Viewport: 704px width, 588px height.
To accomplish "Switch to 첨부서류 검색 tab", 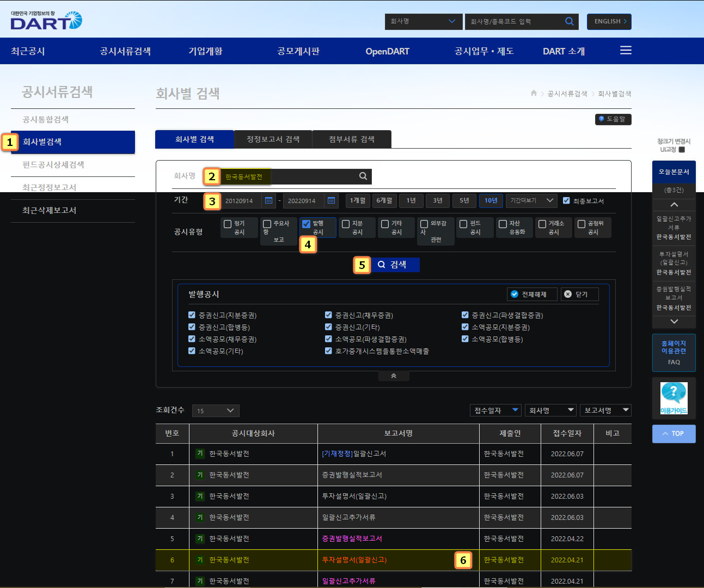I will click(352, 139).
